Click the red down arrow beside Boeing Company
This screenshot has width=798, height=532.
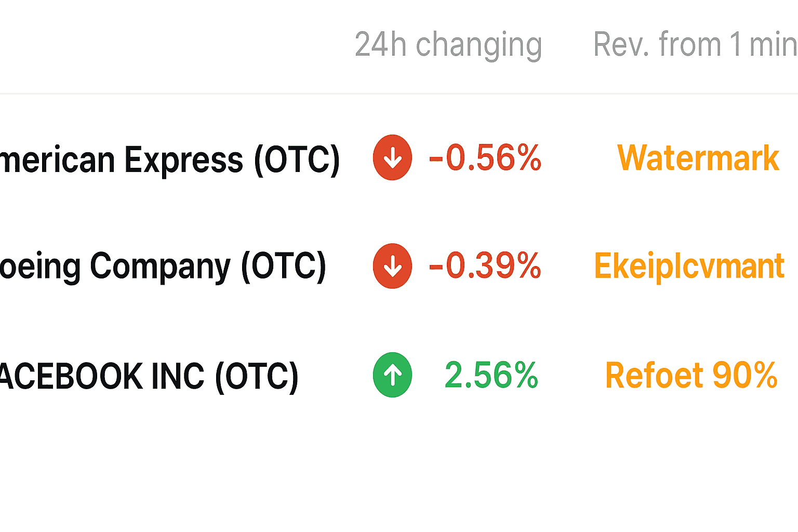[392, 266]
